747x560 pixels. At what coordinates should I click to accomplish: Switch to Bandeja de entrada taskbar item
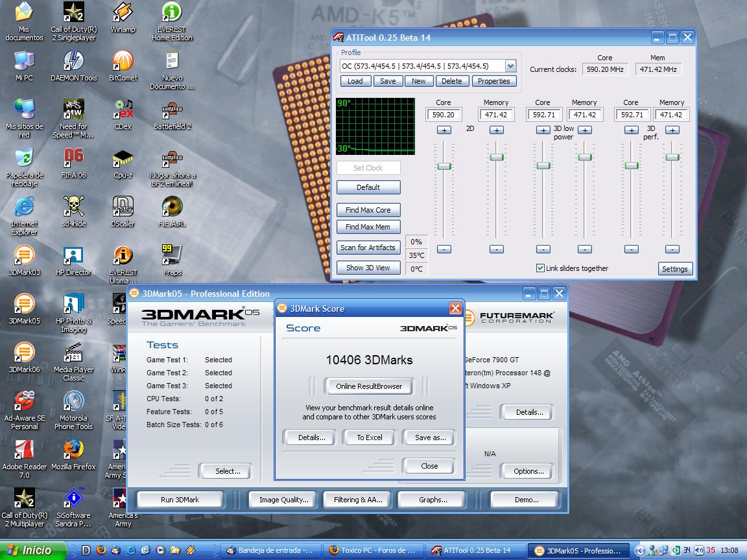click(270, 550)
